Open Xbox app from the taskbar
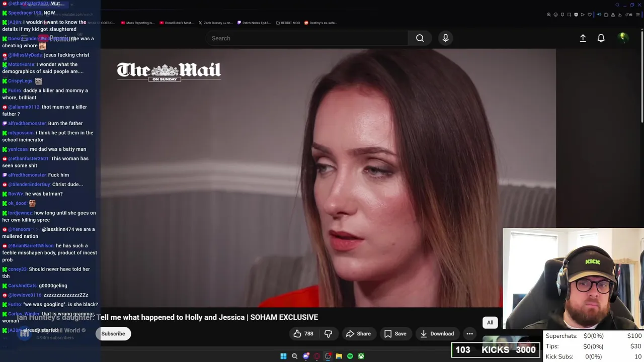 click(x=361, y=356)
